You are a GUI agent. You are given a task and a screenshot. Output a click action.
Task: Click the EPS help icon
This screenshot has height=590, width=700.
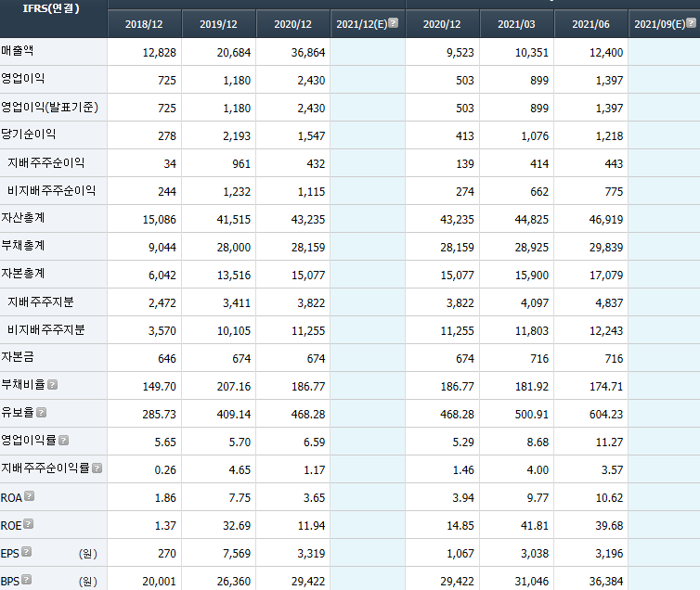tap(27, 552)
